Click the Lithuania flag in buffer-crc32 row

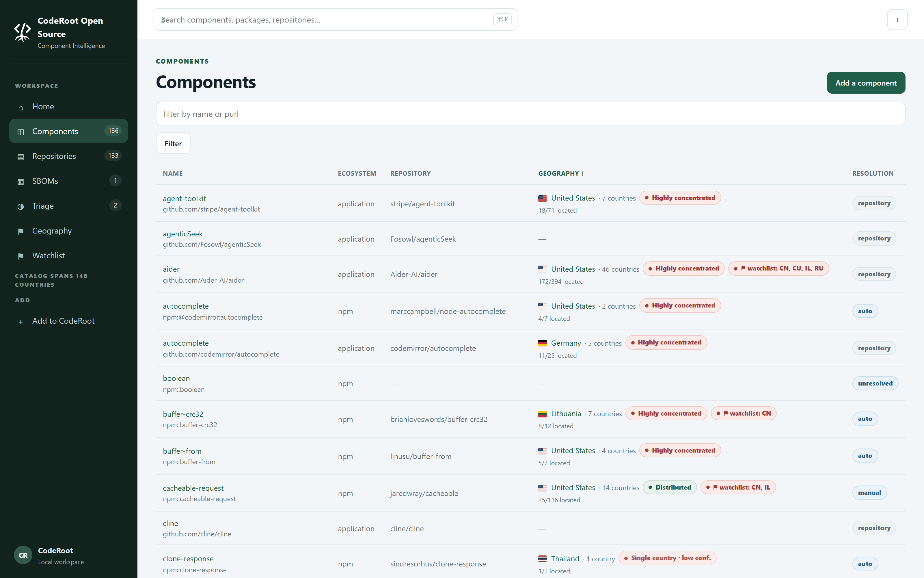click(x=543, y=414)
